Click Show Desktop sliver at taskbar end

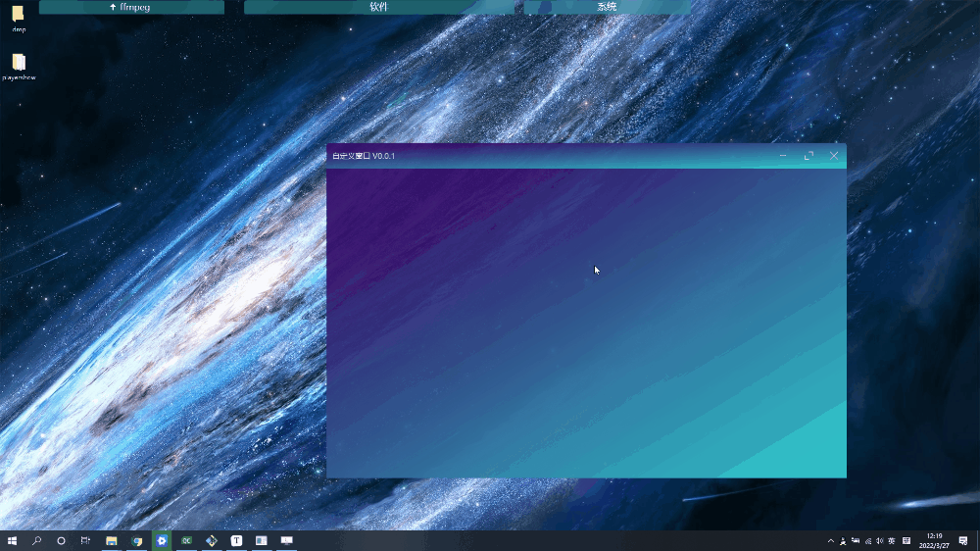(977, 541)
